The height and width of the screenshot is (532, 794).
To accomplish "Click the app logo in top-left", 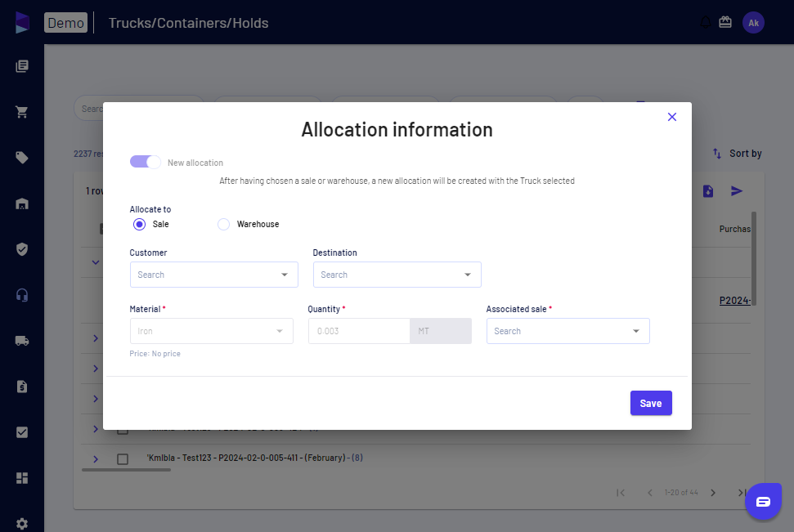I will [x=22, y=22].
